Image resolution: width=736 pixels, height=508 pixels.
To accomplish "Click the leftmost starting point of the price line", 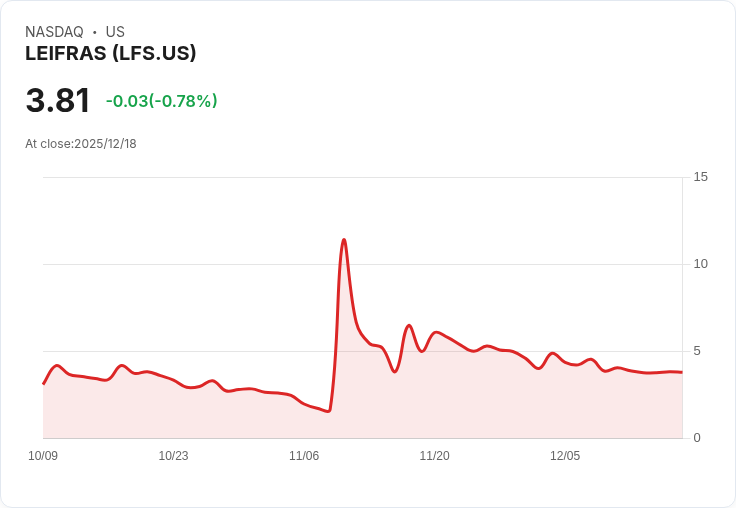I will click(43, 384).
